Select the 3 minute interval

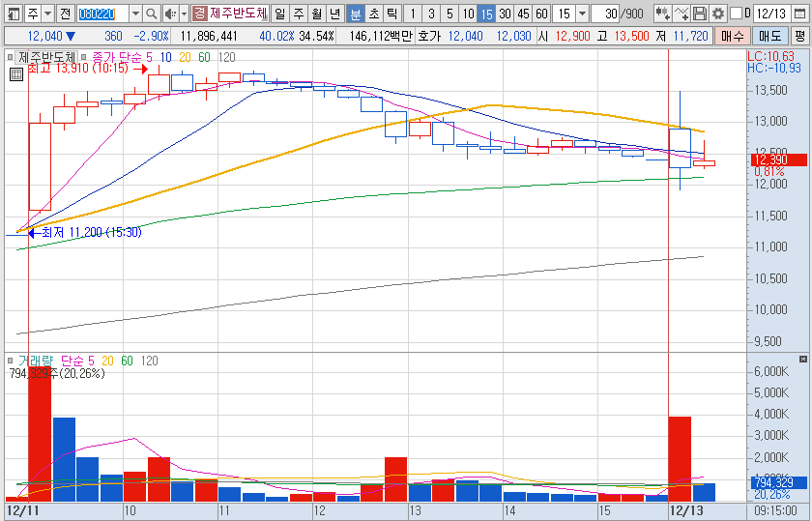pyautogui.click(x=431, y=14)
